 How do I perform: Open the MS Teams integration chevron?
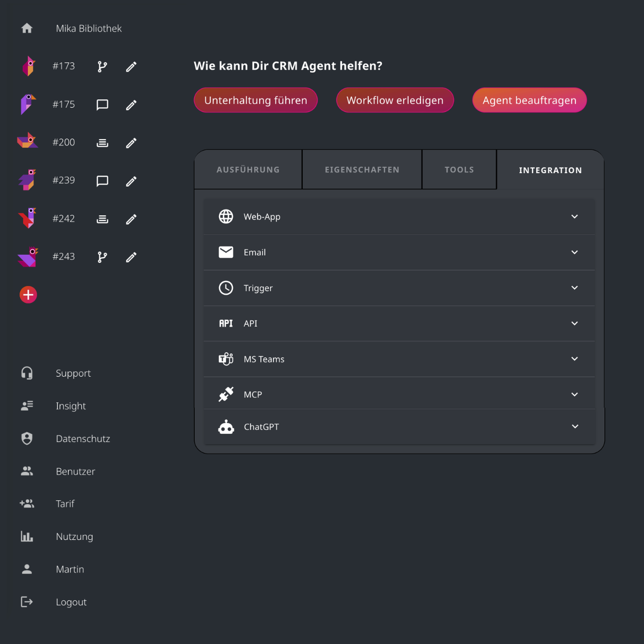click(574, 359)
